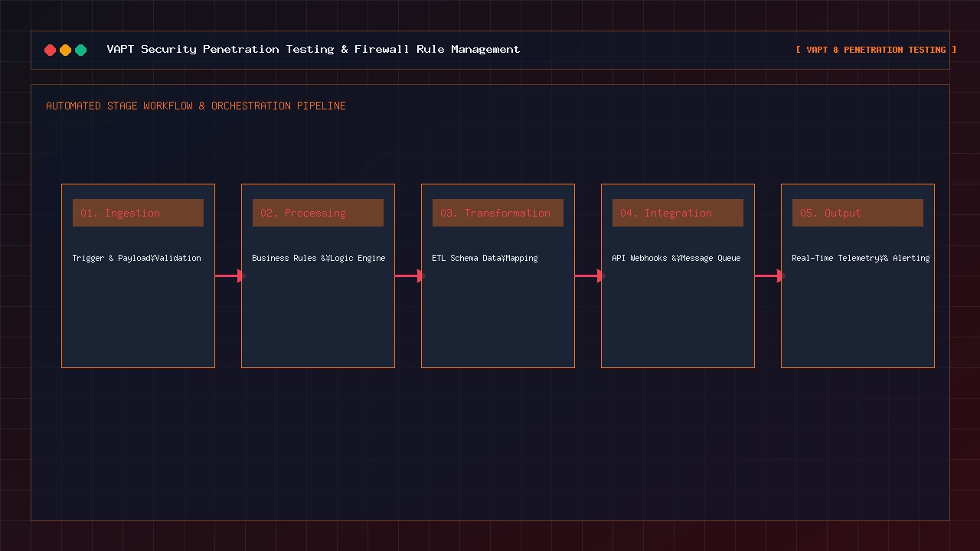Image resolution: width=980 pixels, height=551 pixels.
Task: Click the Business Rules & Logic Engine text
Action: pos(318,258)
